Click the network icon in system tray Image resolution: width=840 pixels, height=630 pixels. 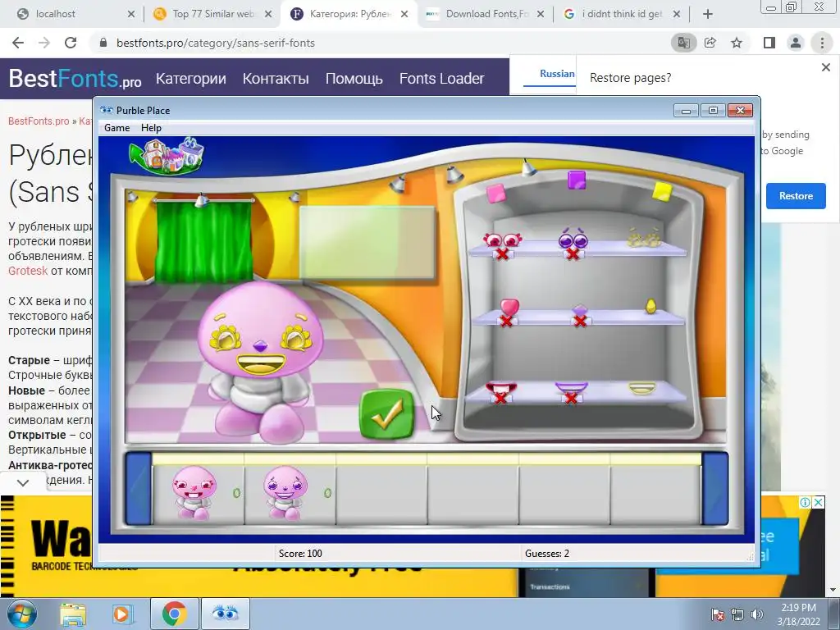[x=737, y=614]
